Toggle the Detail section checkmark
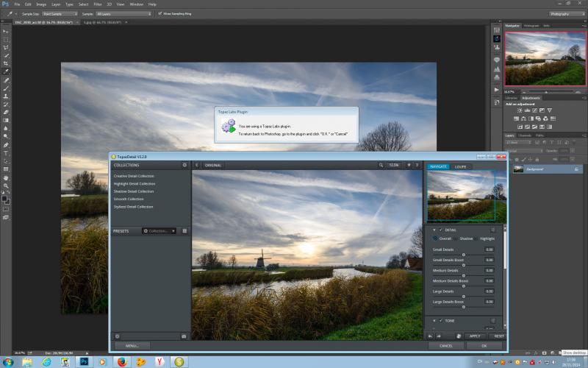This screenshot has width=588, height=368. [441, 230]
